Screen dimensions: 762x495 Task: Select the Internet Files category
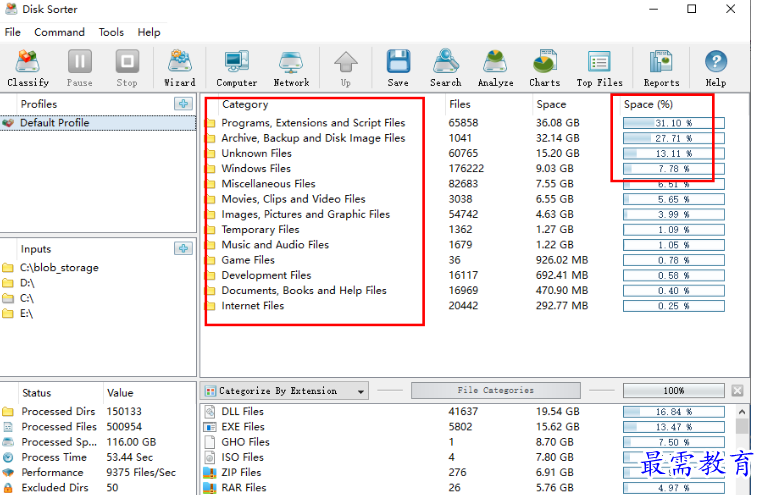(252, 306)
